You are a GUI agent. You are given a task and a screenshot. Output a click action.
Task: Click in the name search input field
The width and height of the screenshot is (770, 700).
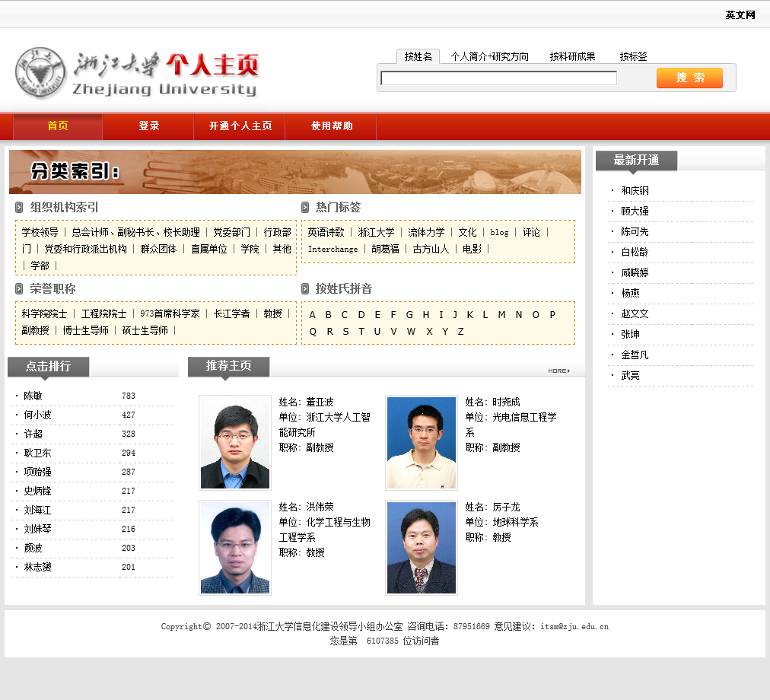(x=498, y=78)
